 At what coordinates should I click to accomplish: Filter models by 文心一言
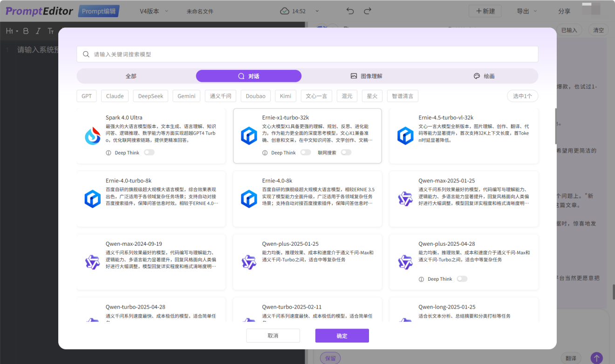[316, 96]
